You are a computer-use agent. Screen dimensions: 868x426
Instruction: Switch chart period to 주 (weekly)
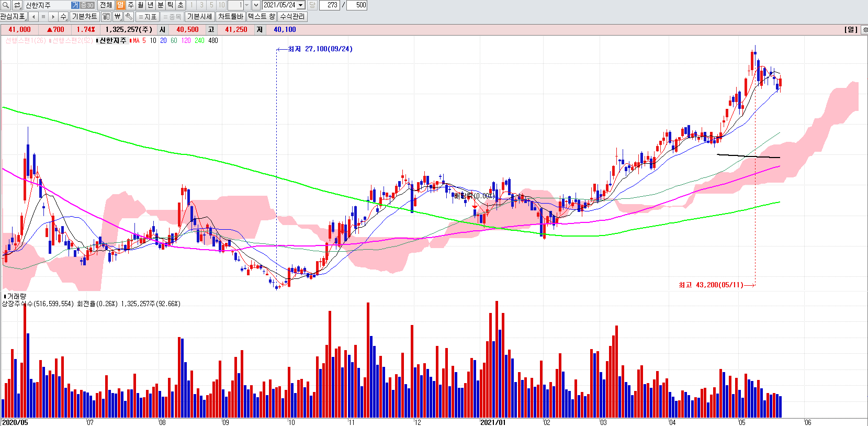(131, 5)
